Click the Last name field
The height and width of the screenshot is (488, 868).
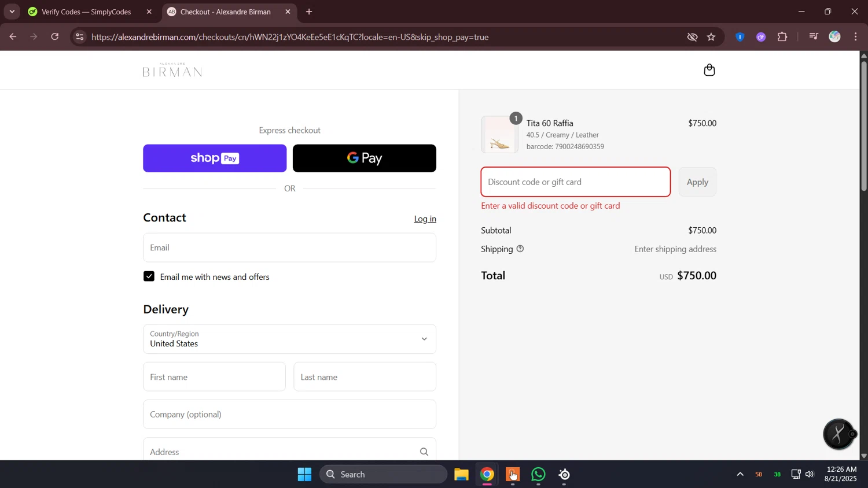click(365, 377)
